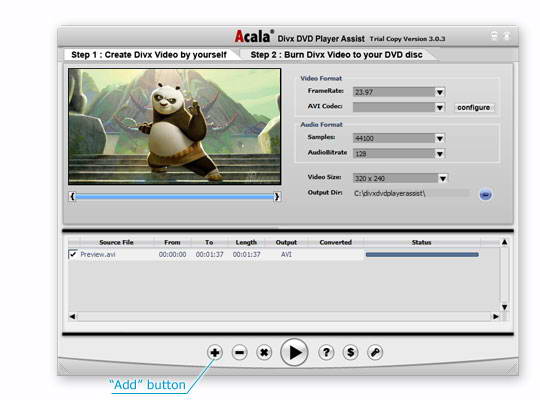
Task: Minimize the Acala window
Action: pyautogui.click(x=494, y=35)
